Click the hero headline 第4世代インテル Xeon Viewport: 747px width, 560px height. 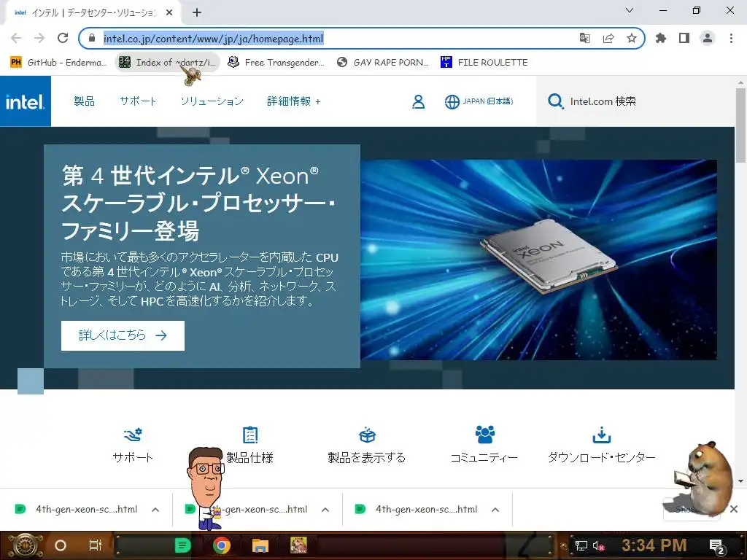(198, 203)
